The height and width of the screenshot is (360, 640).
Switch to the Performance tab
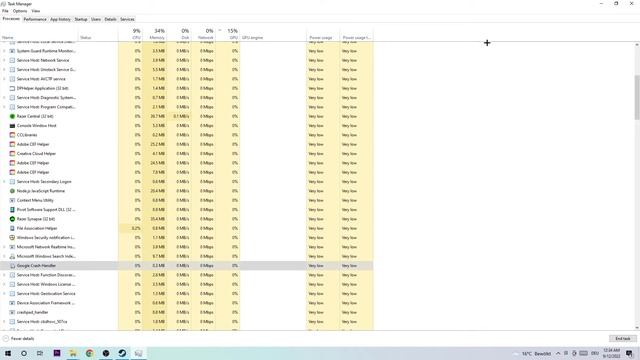click(35, 19)
